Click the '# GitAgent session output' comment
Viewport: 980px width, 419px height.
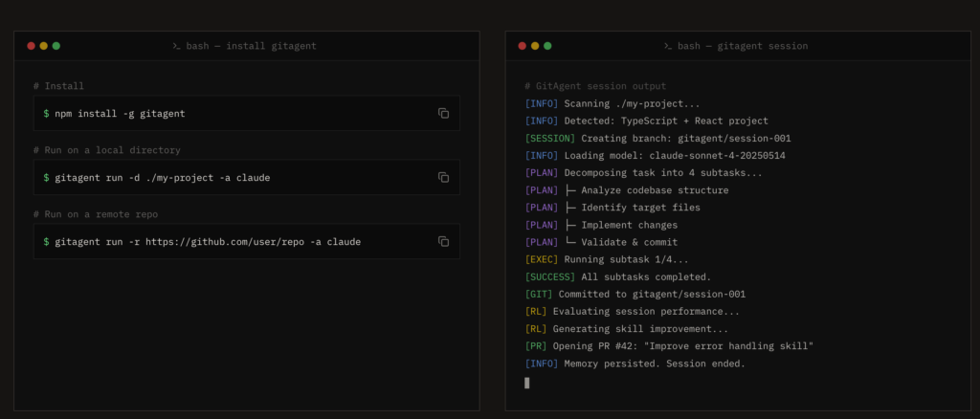[595, 86]
